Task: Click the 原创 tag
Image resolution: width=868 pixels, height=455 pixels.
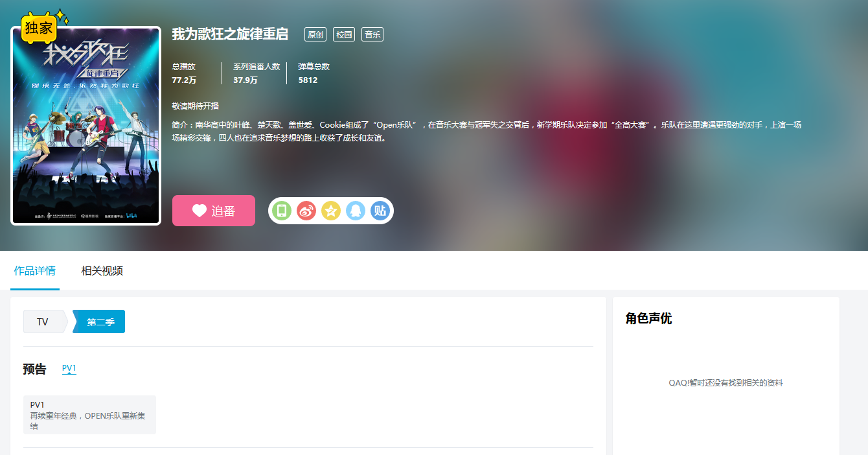Action: click(x=315, y=34)
